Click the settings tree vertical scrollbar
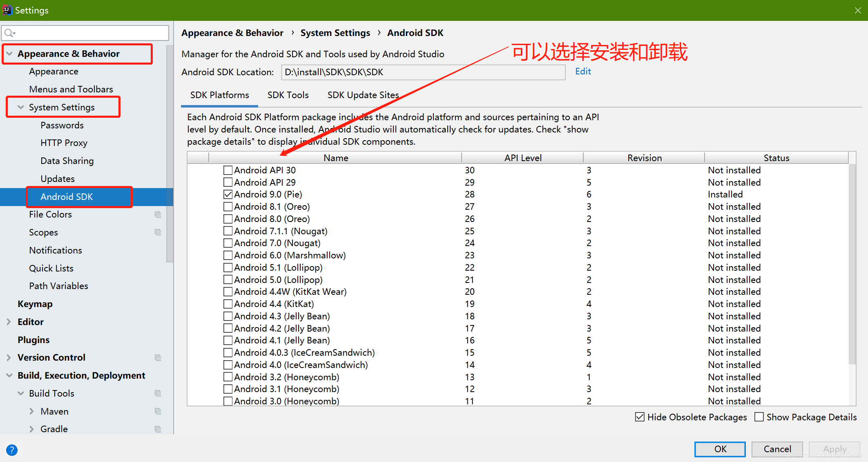Viewport: 868px width, 462px height. point(170,153)
